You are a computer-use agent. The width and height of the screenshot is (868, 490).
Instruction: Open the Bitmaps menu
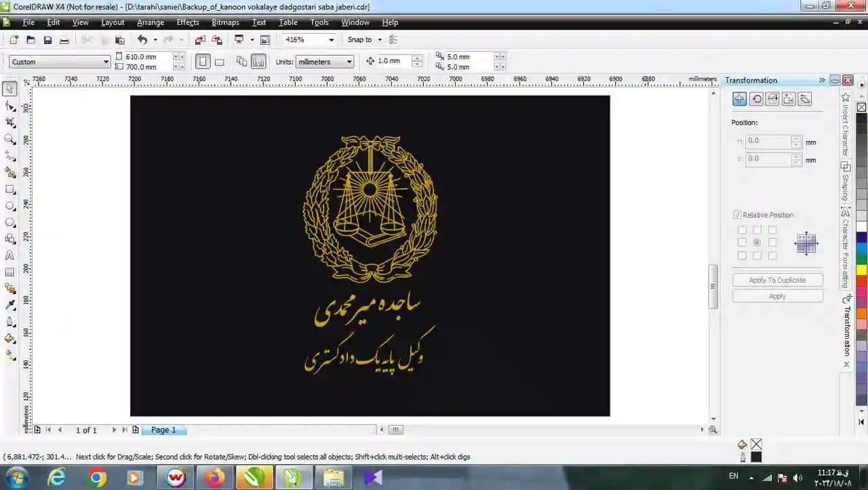click(225, 22)
